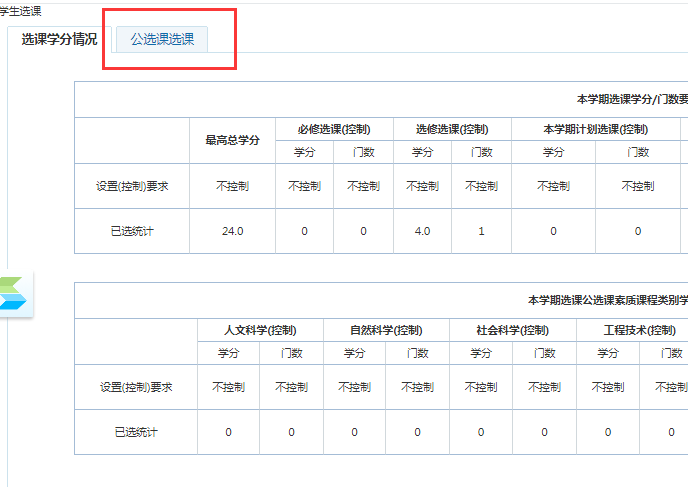
Task: Click 本学期选课学分/门数 table title
Action: [x=632, y=100]
